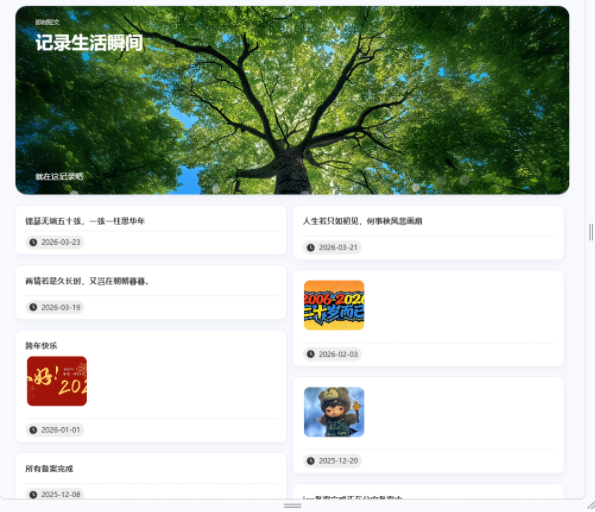
Task: Click the clock icon beside 2026-01-01
Action: pos(33,430)
